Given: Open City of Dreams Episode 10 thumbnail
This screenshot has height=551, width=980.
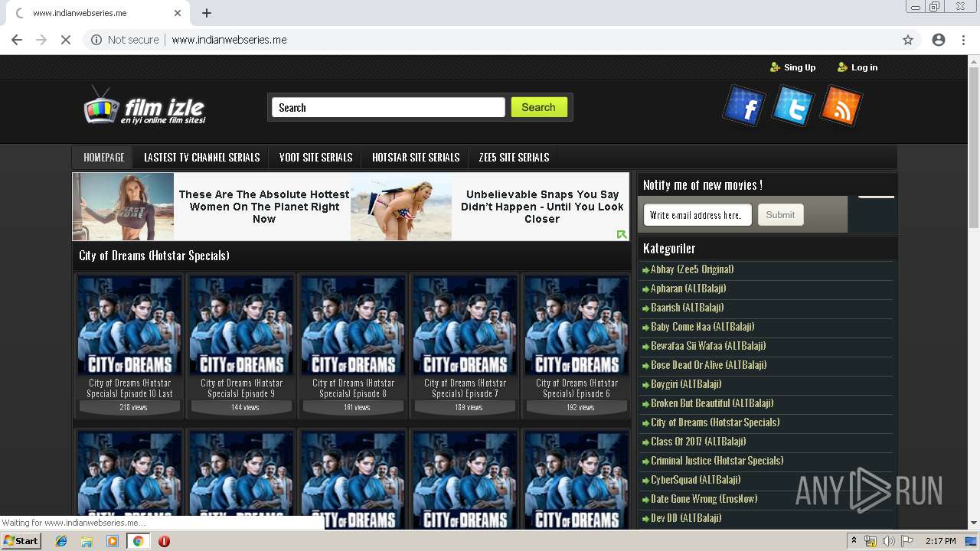Looking at the screenshot, I should tap(130, 324).
